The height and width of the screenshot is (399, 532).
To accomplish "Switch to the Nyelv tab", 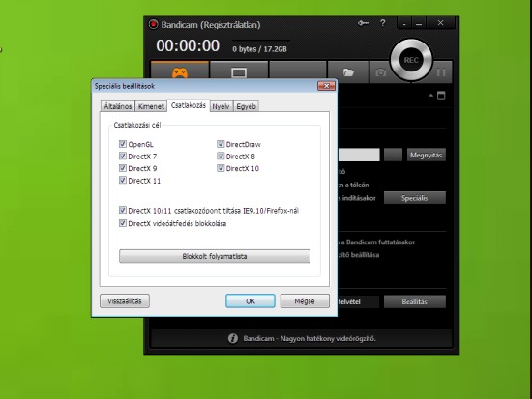I will (x=222, y=106).
